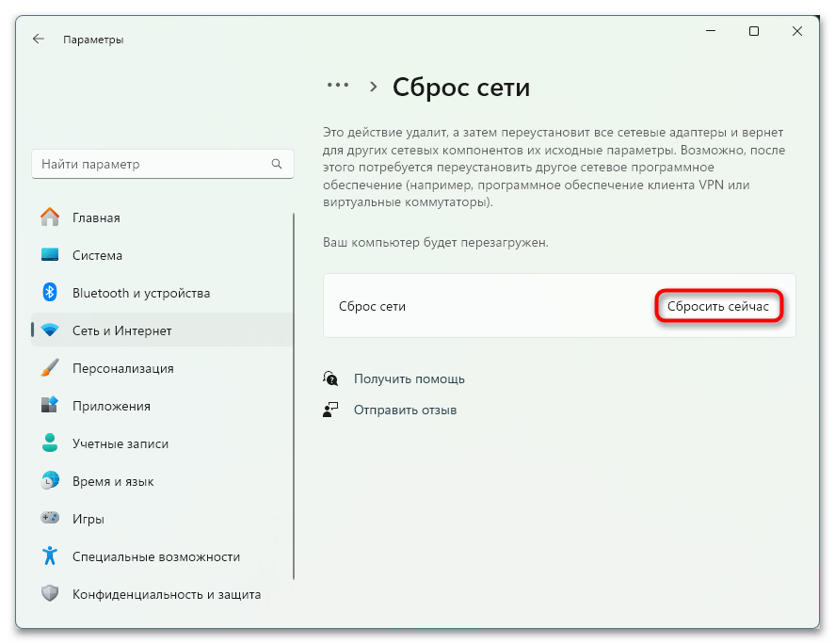Open the breadcrumb three dots menu
Viewport: 835px width, 644px height.
(338, 86)
